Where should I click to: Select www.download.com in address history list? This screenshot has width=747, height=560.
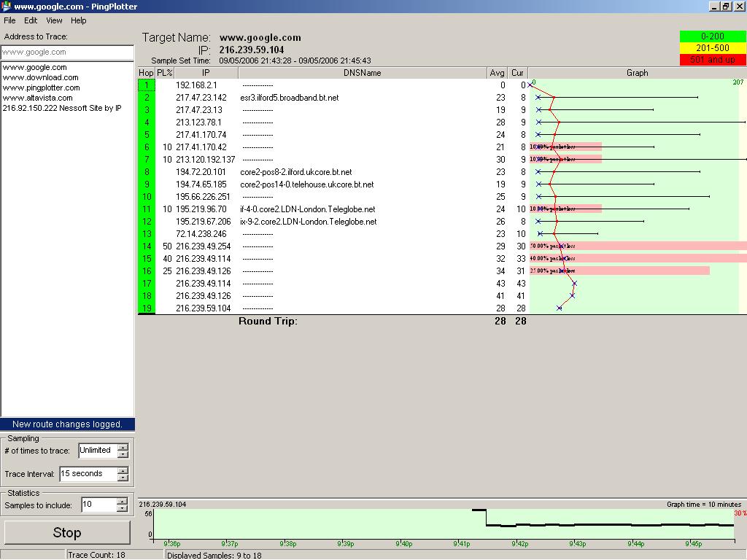(41, 77)
